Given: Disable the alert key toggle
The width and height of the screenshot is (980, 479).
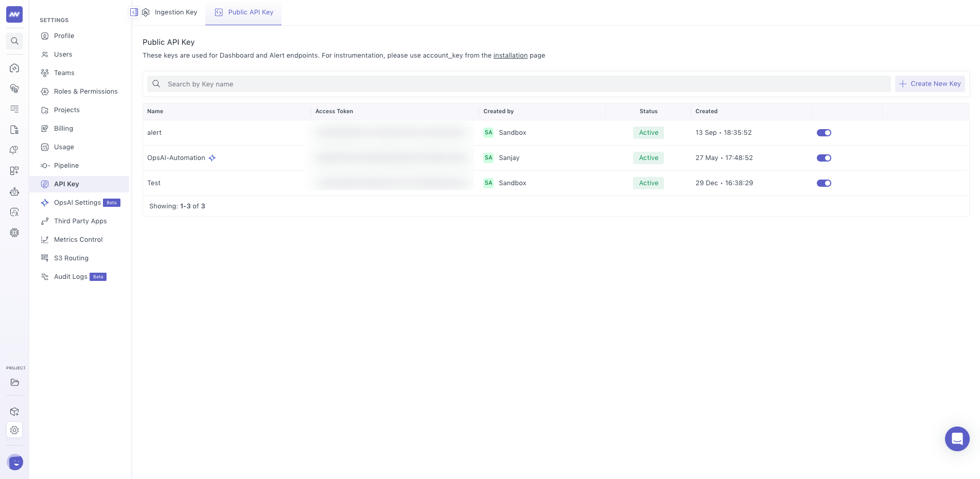Looking at the screenshot, I should (824, 133).
